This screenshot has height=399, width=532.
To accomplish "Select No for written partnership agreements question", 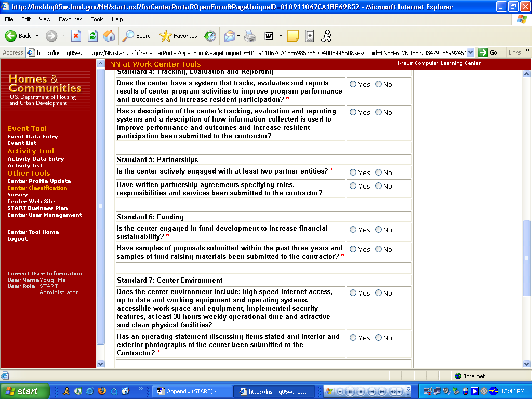I will click(x=378, y=186).
